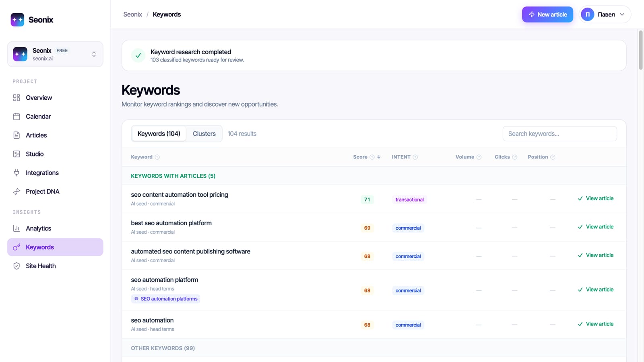View article for seo content automation tool pricing
This screenshot has width=644, height=362.
click(596, 198)
